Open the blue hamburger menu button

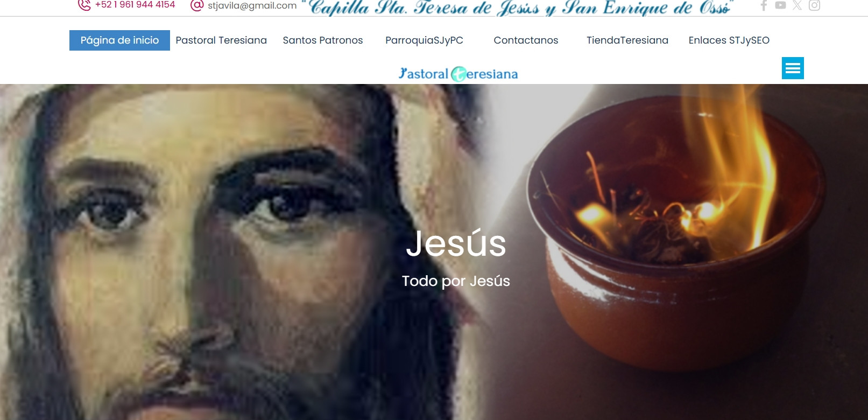(793, 68)
